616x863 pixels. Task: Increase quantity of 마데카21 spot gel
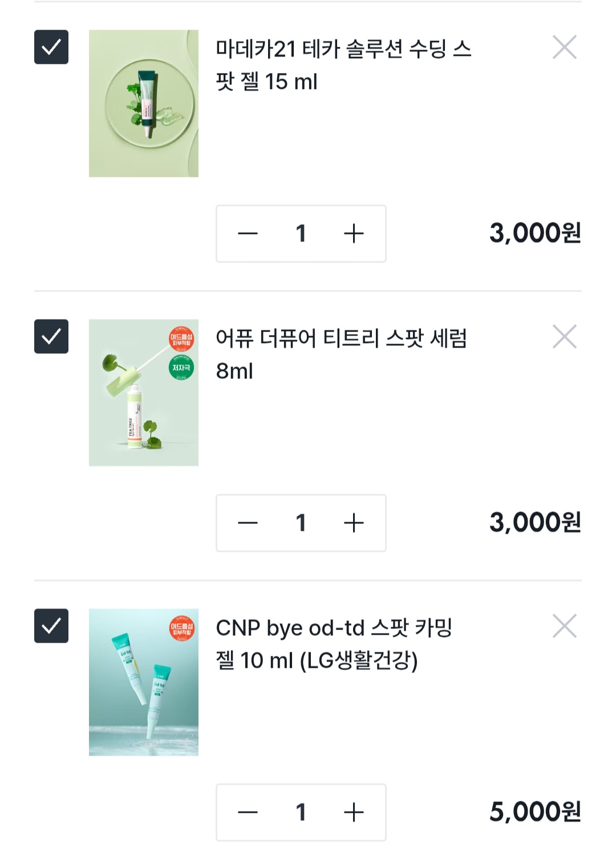pos(354,233)
